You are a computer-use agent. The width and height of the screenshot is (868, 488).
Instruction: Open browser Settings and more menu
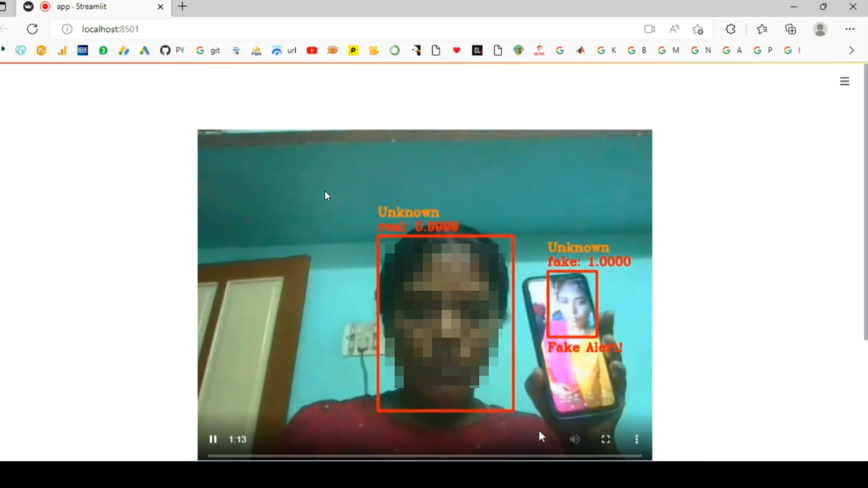pos(849,29)
